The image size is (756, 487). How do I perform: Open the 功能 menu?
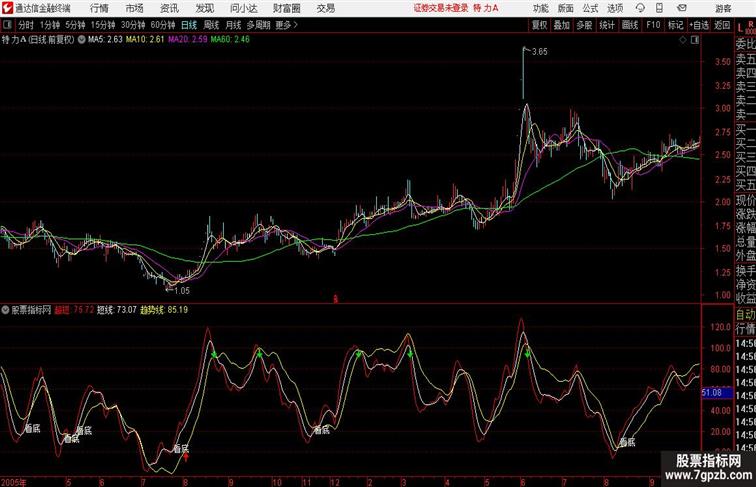pyautogui.click(x=540, y=8)
